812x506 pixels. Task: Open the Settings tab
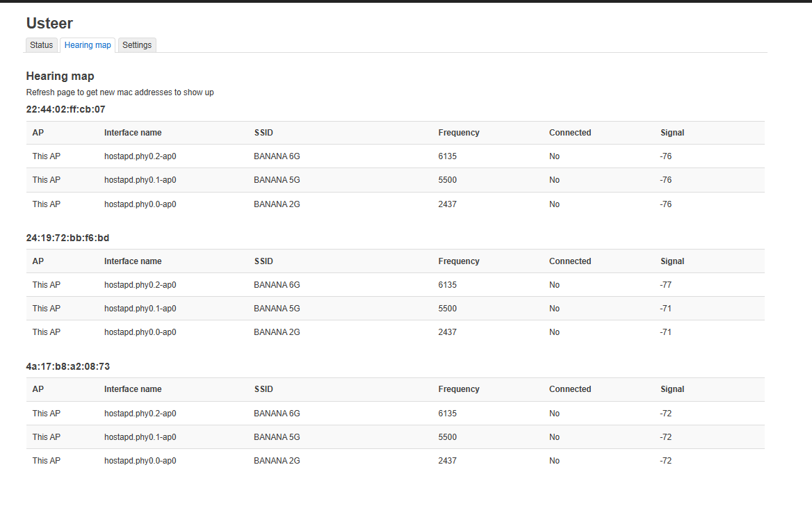[x=137, y=45]
